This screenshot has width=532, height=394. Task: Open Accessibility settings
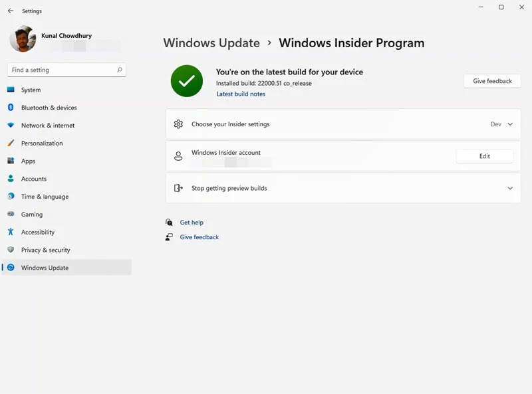point(66,233)
